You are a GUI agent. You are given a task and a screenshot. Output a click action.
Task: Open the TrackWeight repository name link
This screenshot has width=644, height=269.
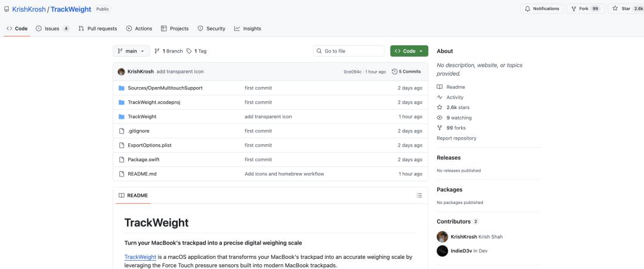(x=70, y=9)
